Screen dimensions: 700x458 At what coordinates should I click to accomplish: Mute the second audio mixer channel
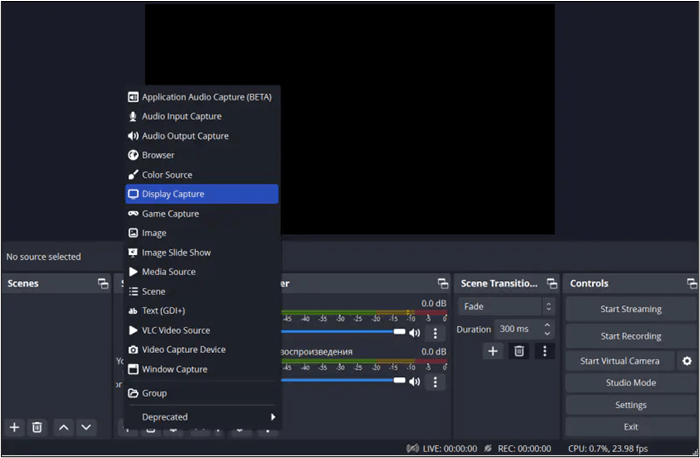pyautogui.click(x=414, y=382)
